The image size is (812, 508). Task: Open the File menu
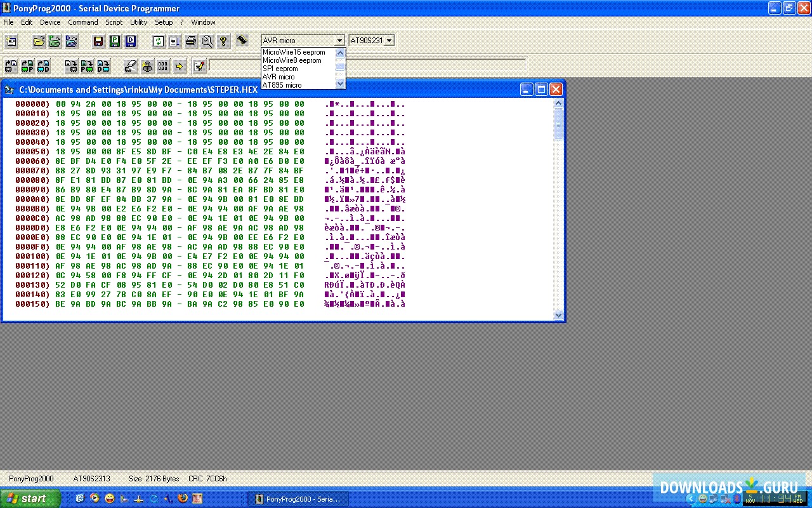pyautogui.click(x=8, y=22)
